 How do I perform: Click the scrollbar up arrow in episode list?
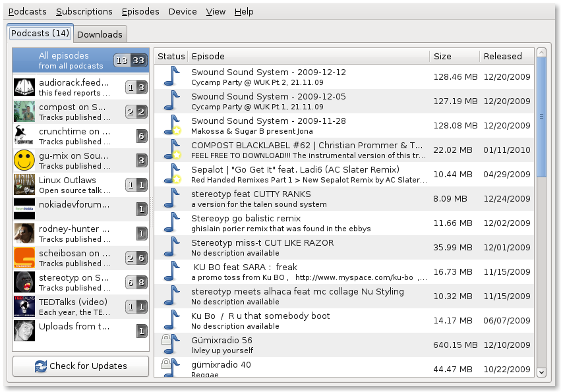pos(541,53)
